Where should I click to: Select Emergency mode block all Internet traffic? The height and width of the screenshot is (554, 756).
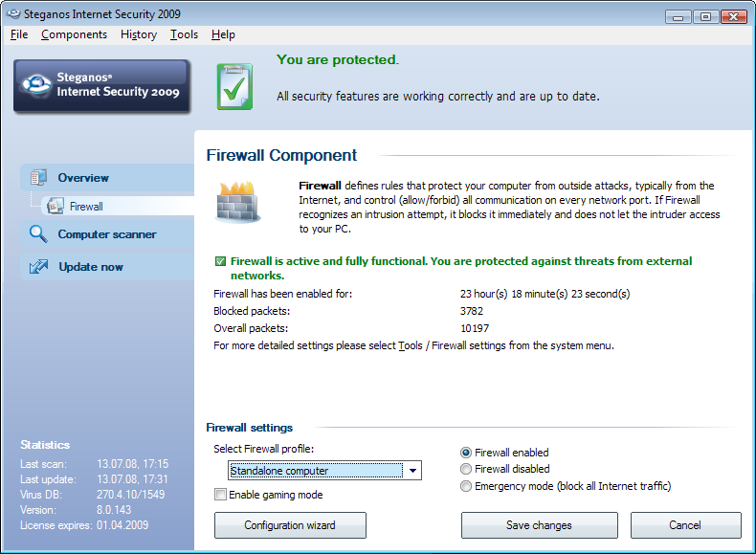[466, 486]
